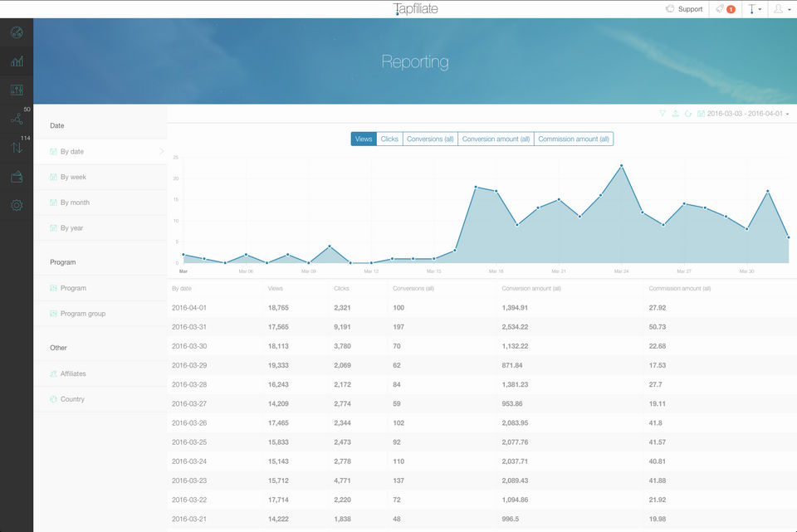797x532 pixels.
Task: Select By date report option
Action: coord(100,151)
